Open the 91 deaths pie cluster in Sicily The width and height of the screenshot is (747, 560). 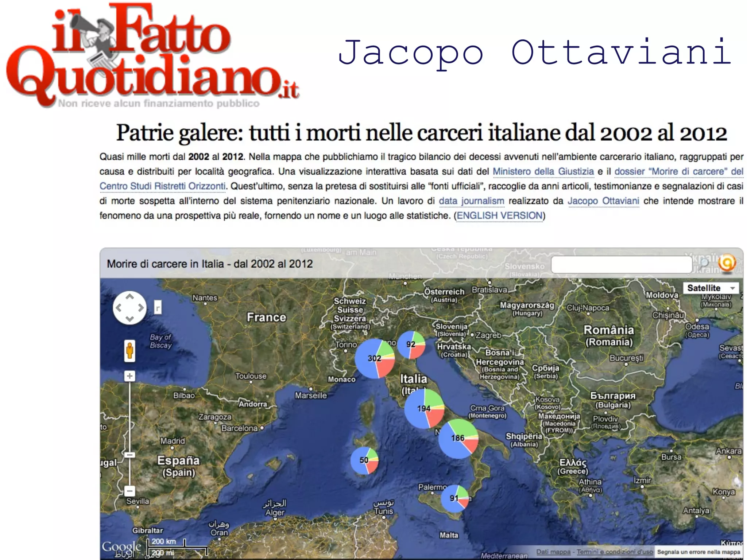(x=455, y=499)
